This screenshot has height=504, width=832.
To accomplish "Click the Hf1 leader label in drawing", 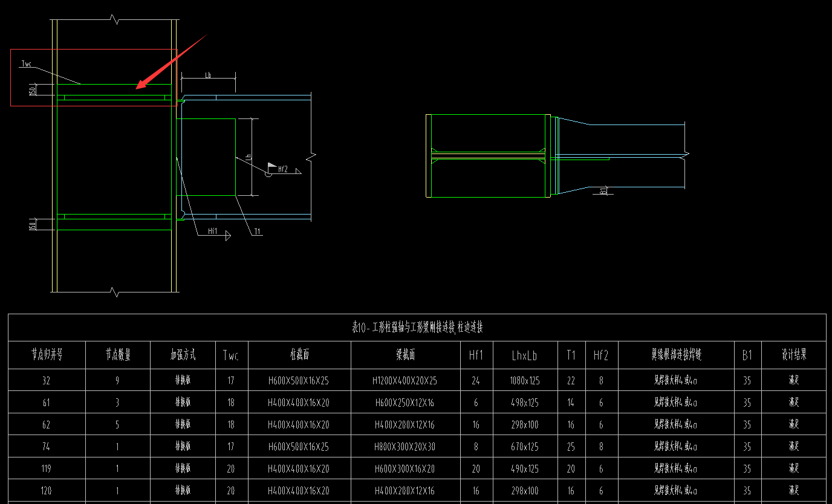I will coord(212,231).
